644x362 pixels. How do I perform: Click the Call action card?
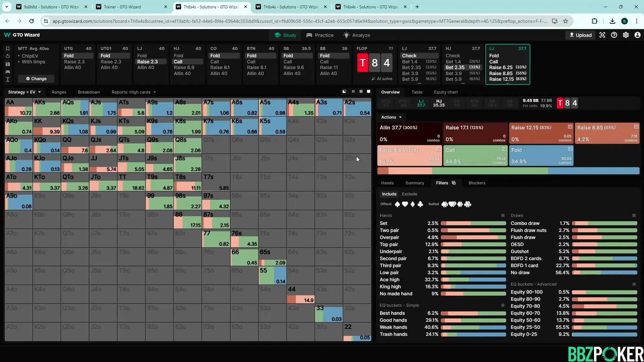pos(475,156)
